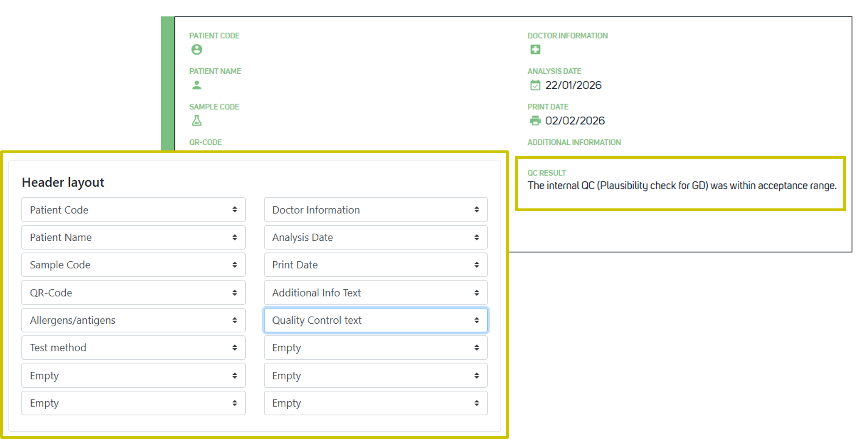Expand the Allergens/antigens dropdown
Viewport: 868px width, 439px height.
click(133, 320)
